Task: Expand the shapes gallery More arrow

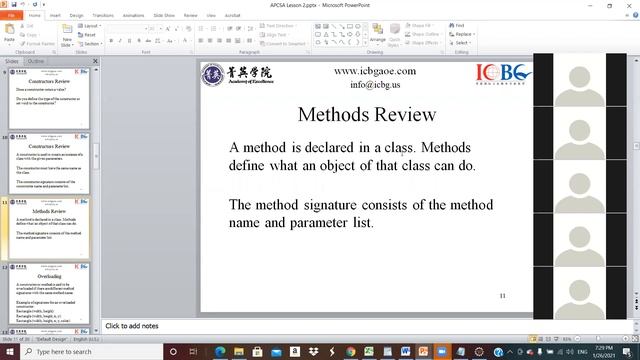Action: 365,42
